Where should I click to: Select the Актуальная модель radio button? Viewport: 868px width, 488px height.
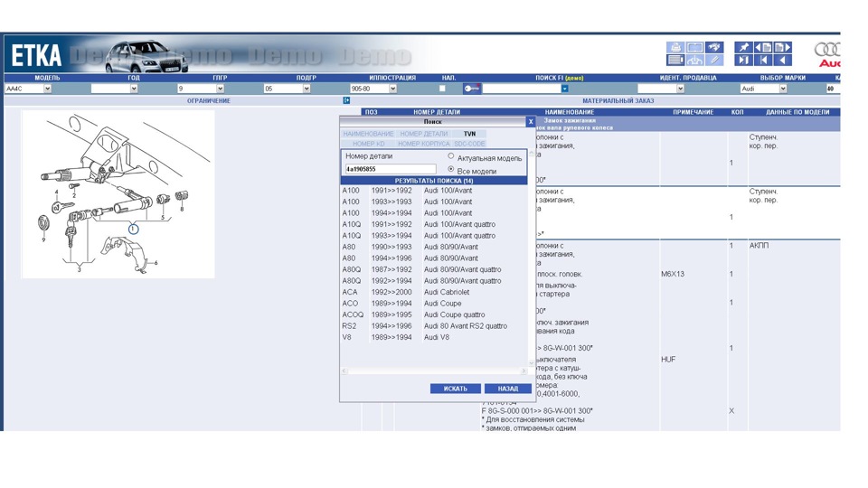point(451,156)
